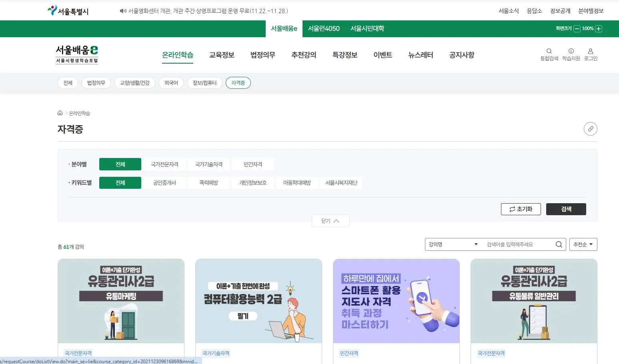
Task: Switch to 서울배움e tab
Action: click(x=284, y=29)
